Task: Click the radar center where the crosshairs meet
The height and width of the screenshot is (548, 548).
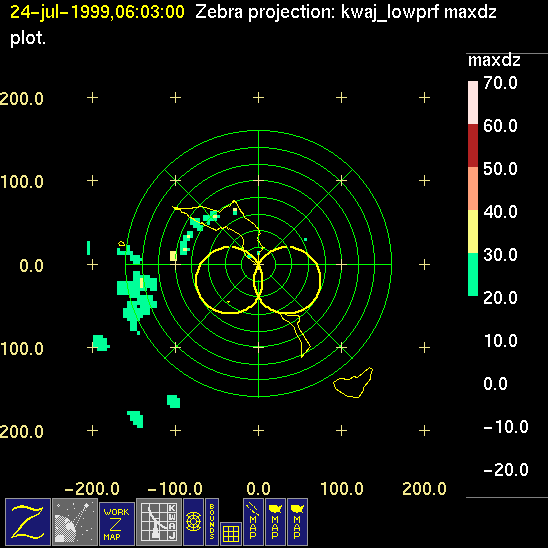Action: (258, 264)
